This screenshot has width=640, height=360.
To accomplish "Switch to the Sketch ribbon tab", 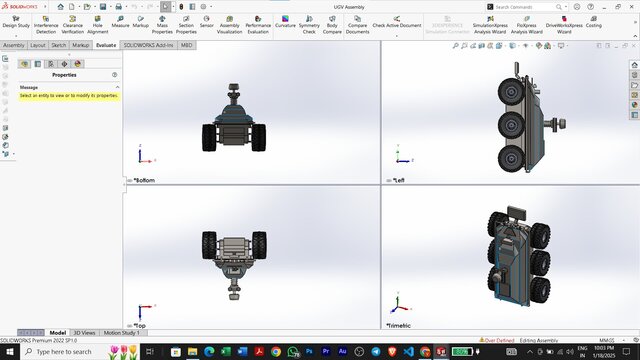I will tap(58, 45).
